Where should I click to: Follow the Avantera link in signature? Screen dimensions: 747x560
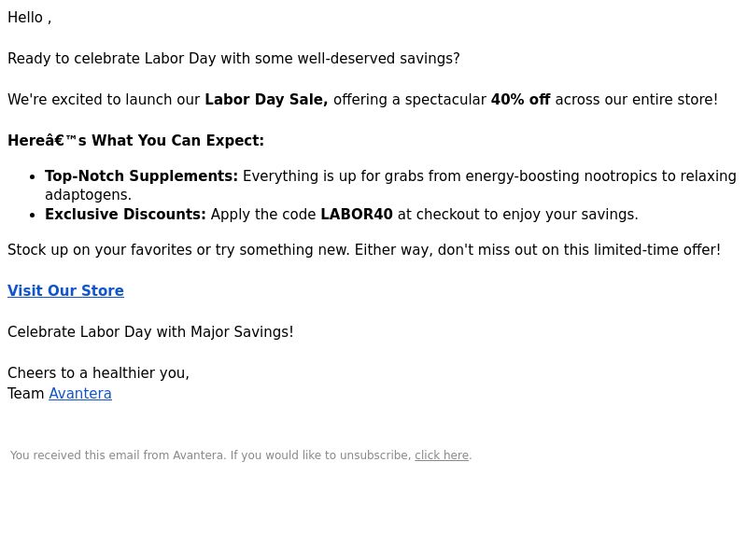[80, 393]
